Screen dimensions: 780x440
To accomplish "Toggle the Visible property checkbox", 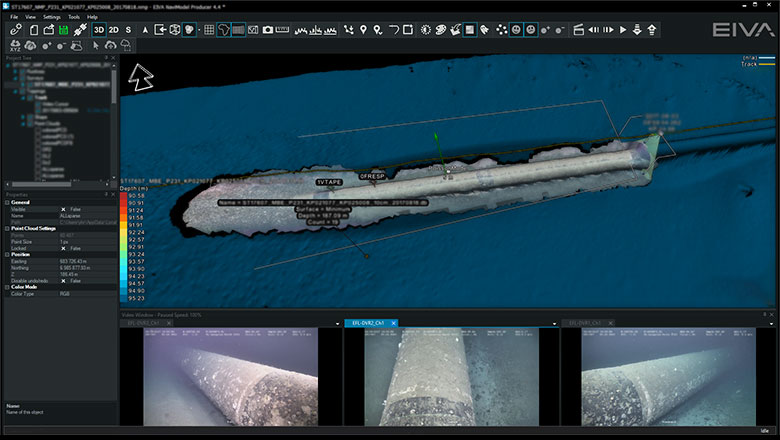I will (63, 208).
